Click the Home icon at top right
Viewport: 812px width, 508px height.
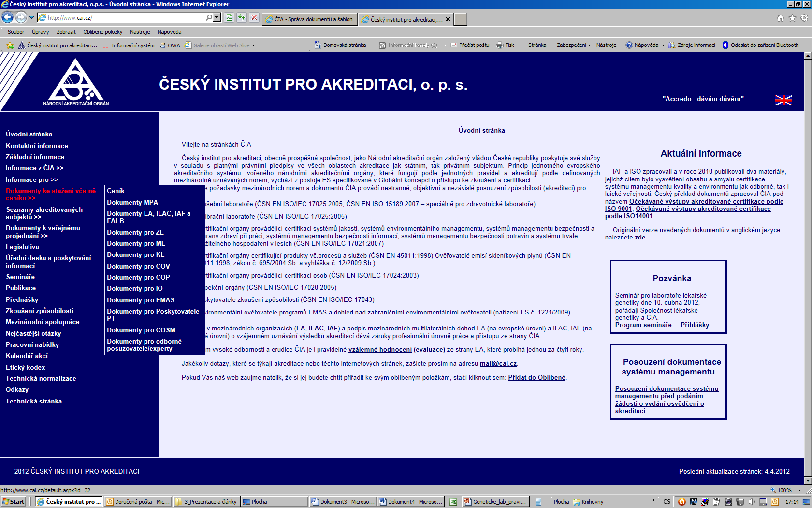tap(781, 18)
